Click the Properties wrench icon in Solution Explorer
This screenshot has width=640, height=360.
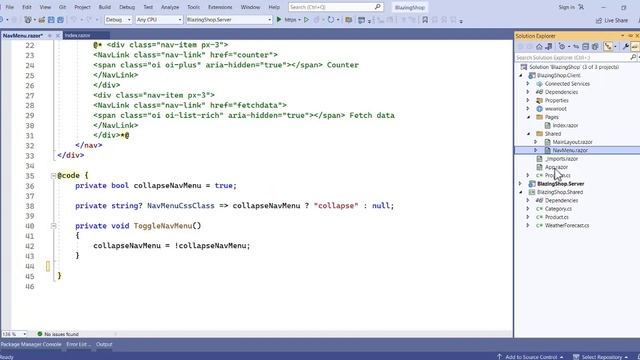coord(625,47)
